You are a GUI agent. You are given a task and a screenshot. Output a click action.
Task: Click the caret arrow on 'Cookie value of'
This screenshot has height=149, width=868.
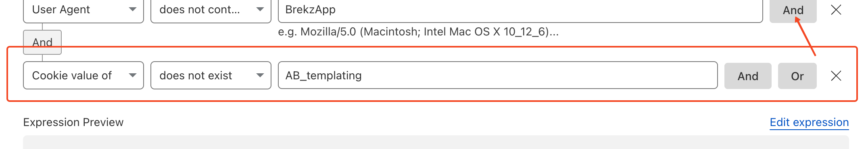[132, 75]
